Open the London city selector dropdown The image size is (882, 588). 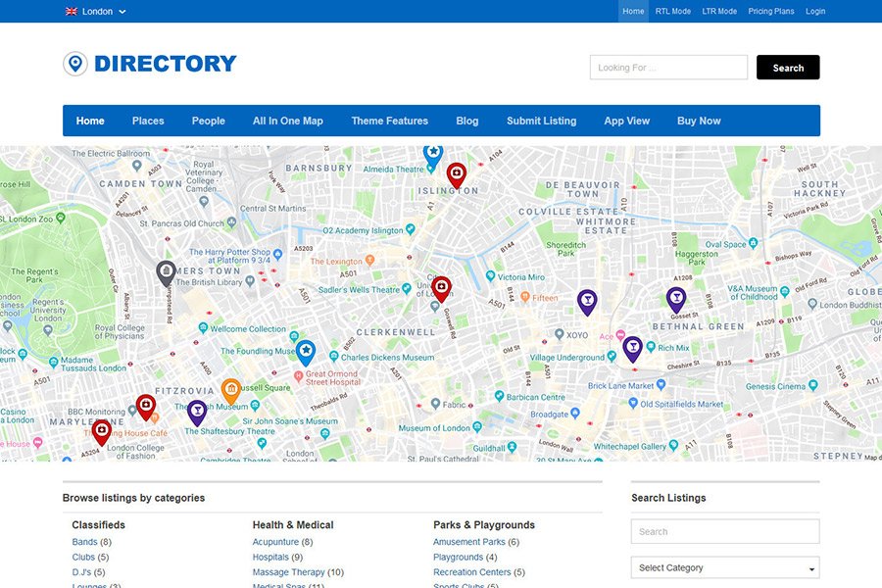click(x=96, y=11)
